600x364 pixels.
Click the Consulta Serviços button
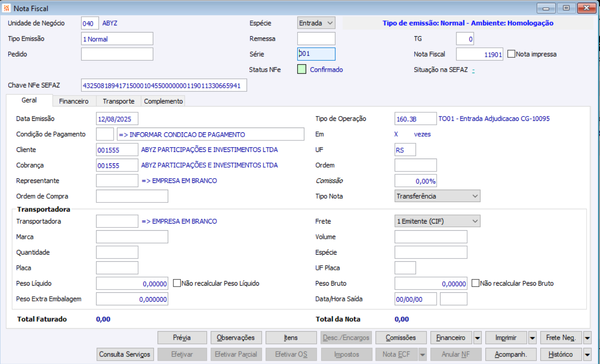point(125,354)
